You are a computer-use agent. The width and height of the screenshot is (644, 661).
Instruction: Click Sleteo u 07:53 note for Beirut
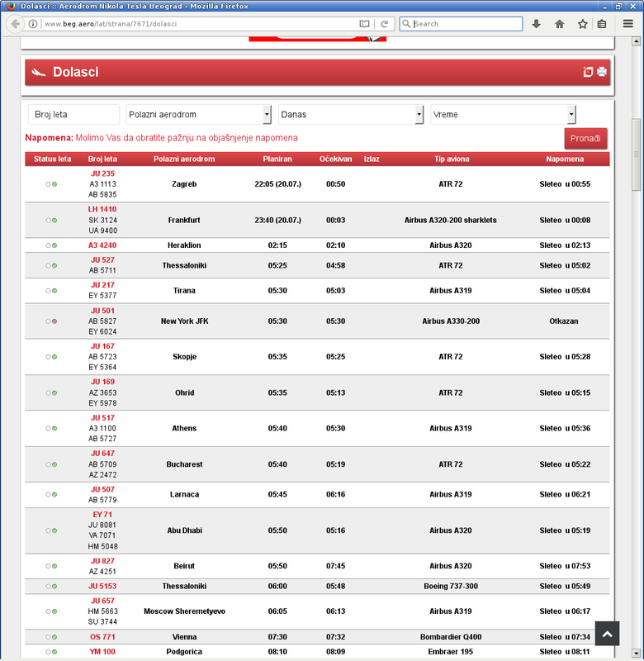[x=565, y=566]
